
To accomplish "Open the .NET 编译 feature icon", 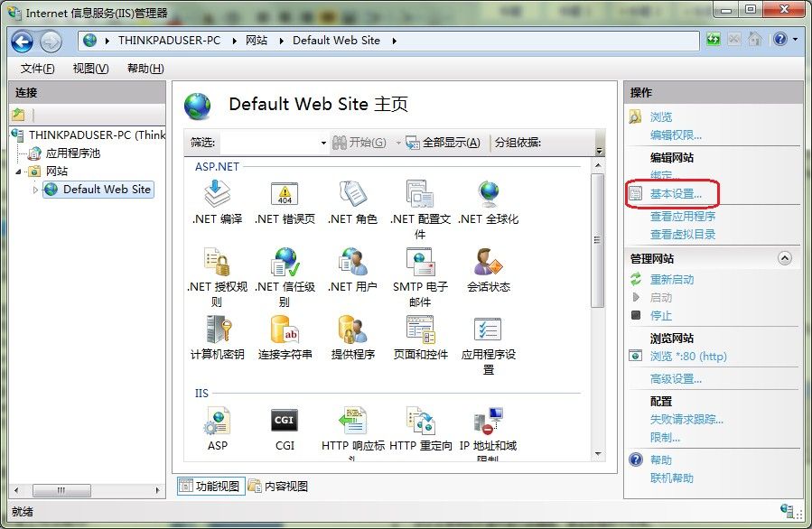I will click(217, 193).
